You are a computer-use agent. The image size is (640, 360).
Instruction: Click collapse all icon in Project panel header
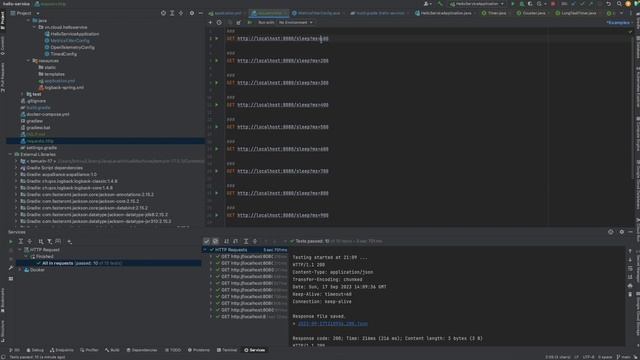point(181,13)
